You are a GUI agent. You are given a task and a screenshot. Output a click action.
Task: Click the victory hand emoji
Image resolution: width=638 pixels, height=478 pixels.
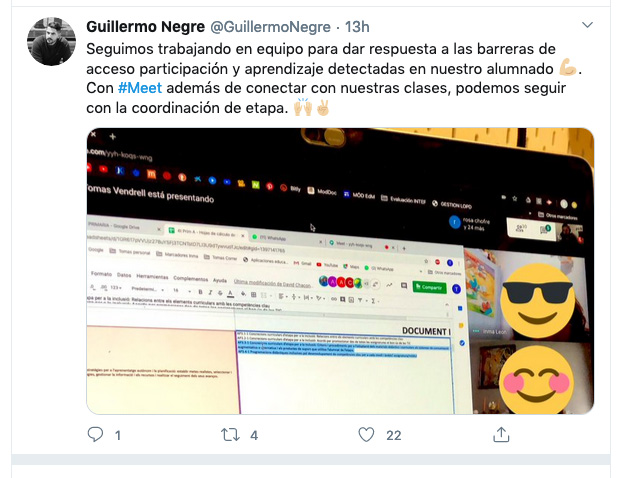[323, 107]
